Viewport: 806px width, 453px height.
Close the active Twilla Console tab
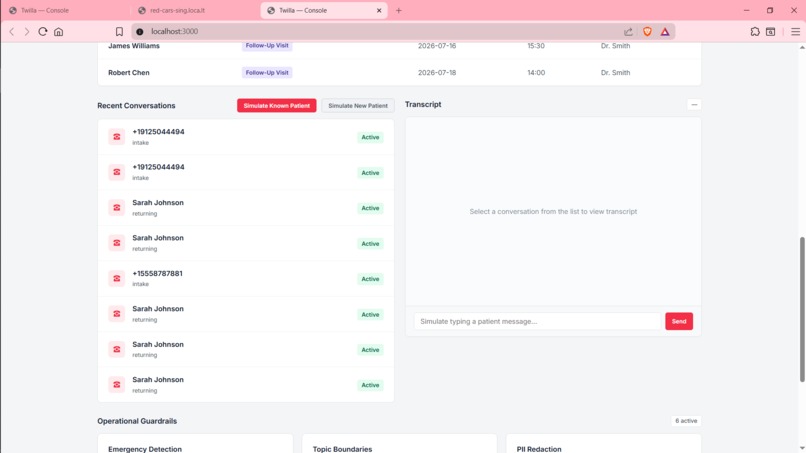pos(379,10)
